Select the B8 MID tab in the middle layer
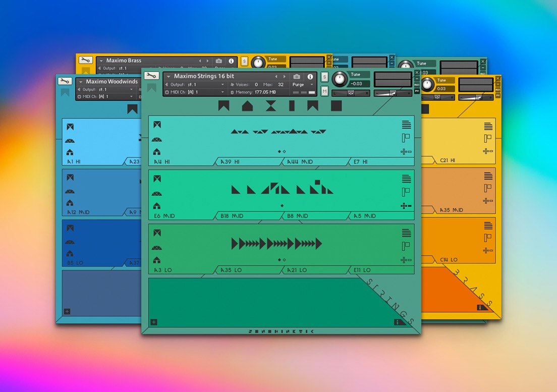557x392 pixels. coord(313,216)
